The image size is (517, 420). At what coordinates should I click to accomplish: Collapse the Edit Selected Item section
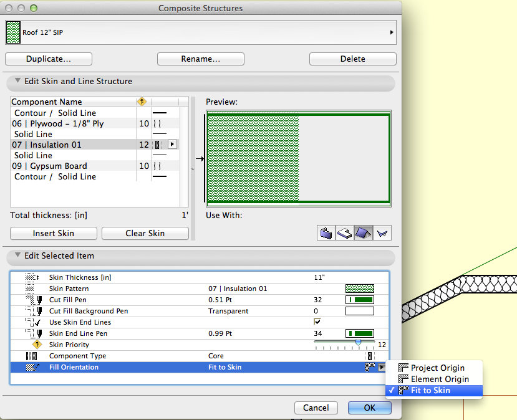(x=16, y=257)
